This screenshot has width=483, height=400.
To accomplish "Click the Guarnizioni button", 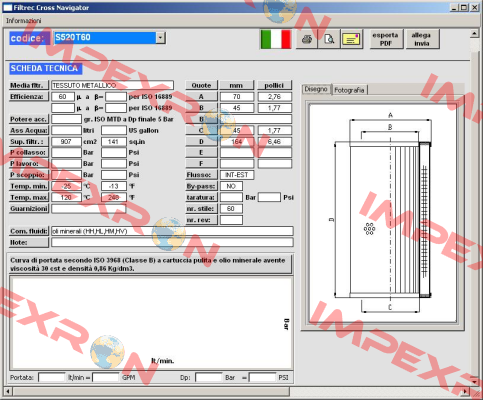I will click(29, 209).
